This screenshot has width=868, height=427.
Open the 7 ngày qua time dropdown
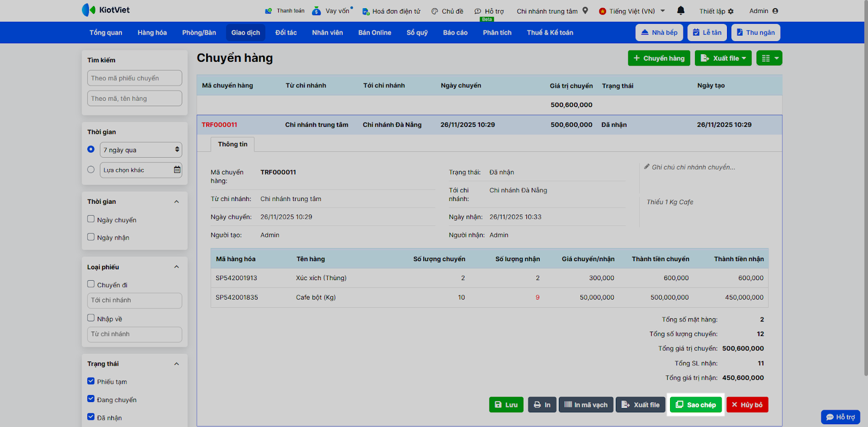tap(141, 150)
